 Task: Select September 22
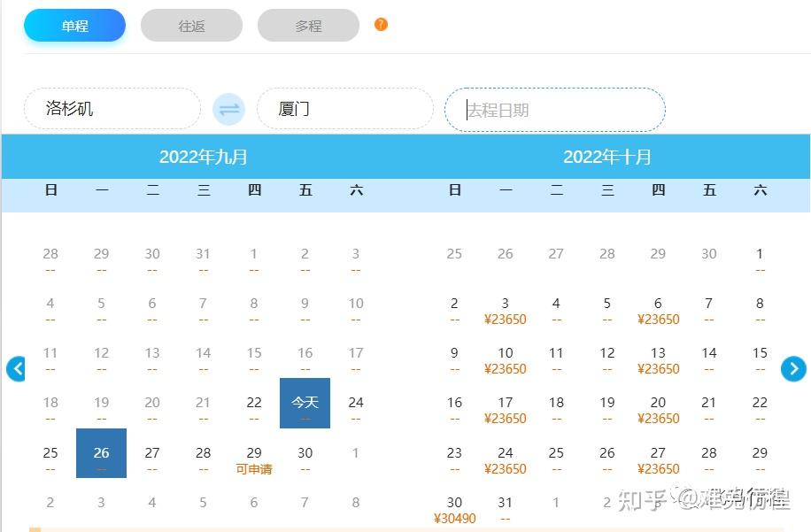pyautogui.click(x=254, y=404)
